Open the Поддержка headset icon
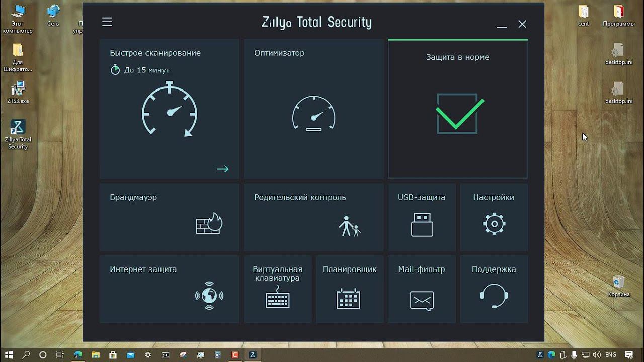 [494, 296]
